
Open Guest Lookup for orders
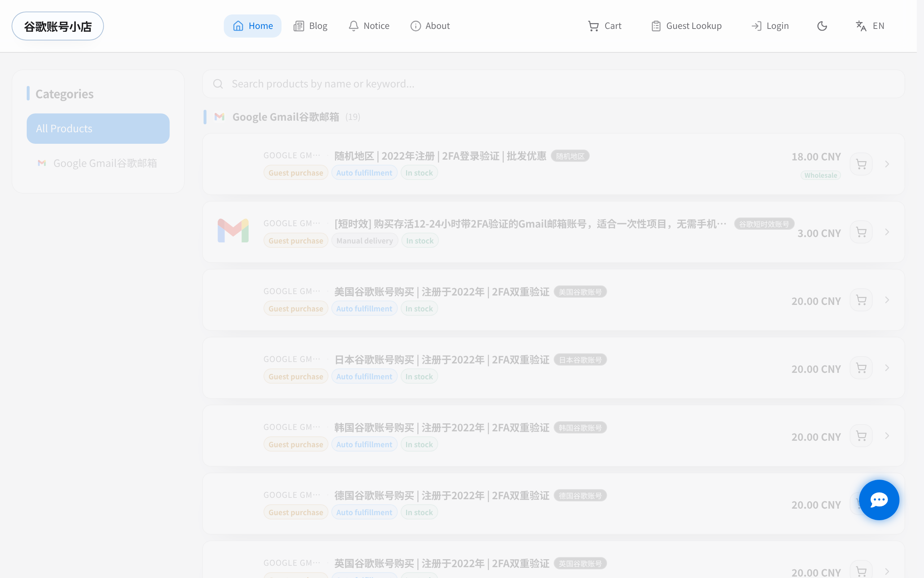(686, 26)
